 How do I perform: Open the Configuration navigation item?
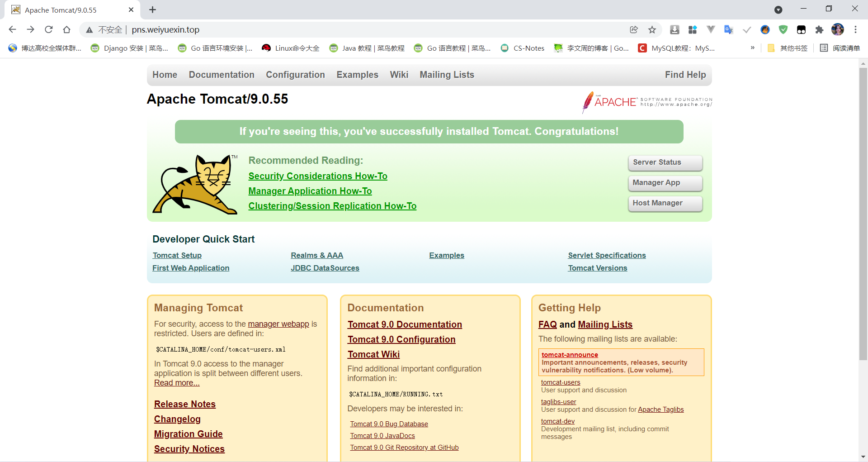295,75
